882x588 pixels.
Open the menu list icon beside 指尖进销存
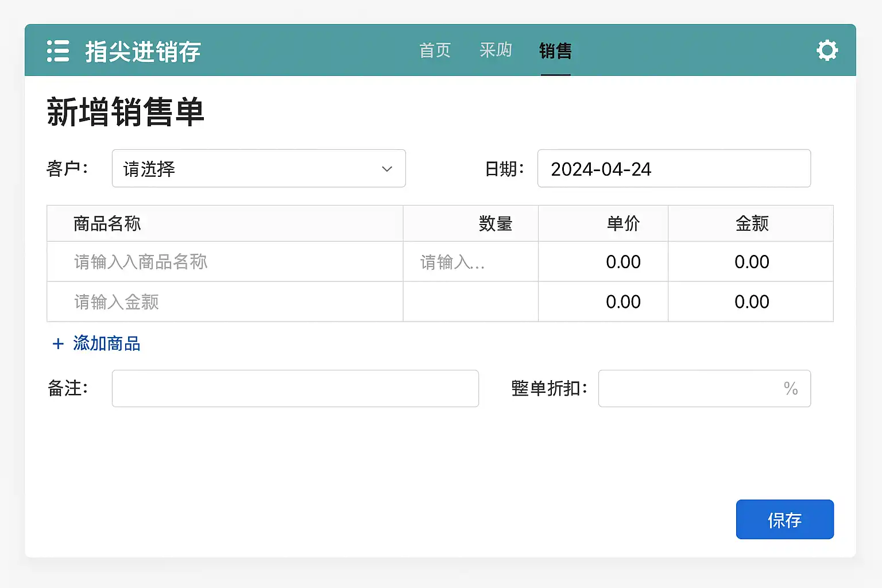pyautogui.click(x=58, y=51)
